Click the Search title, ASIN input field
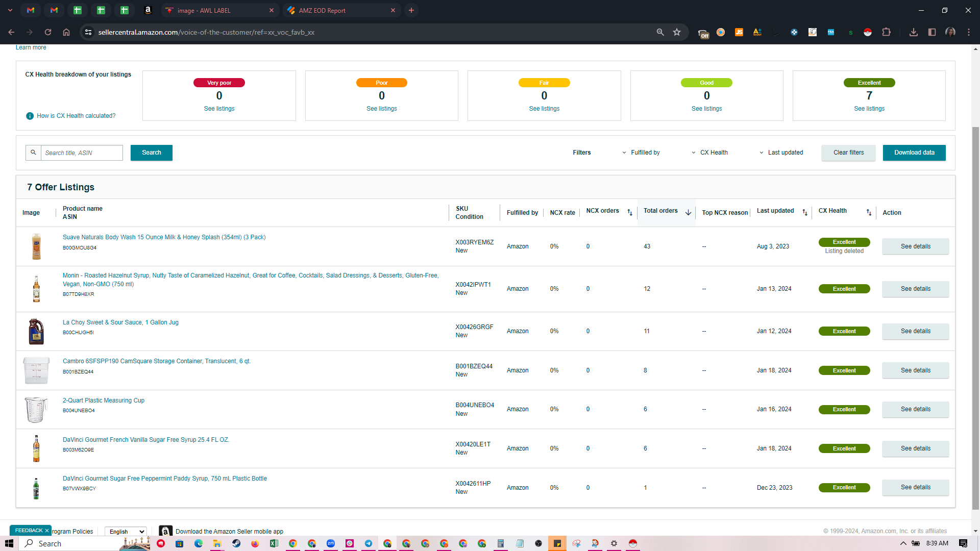The height and width of the screenshot is (551, 980). click(x=82, y=153)
